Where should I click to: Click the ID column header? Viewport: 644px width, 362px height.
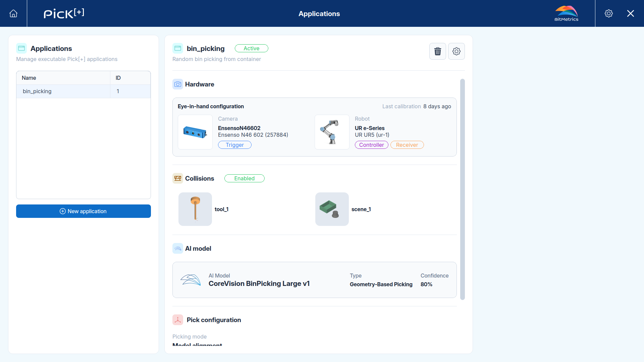click(x=130, y=78)
